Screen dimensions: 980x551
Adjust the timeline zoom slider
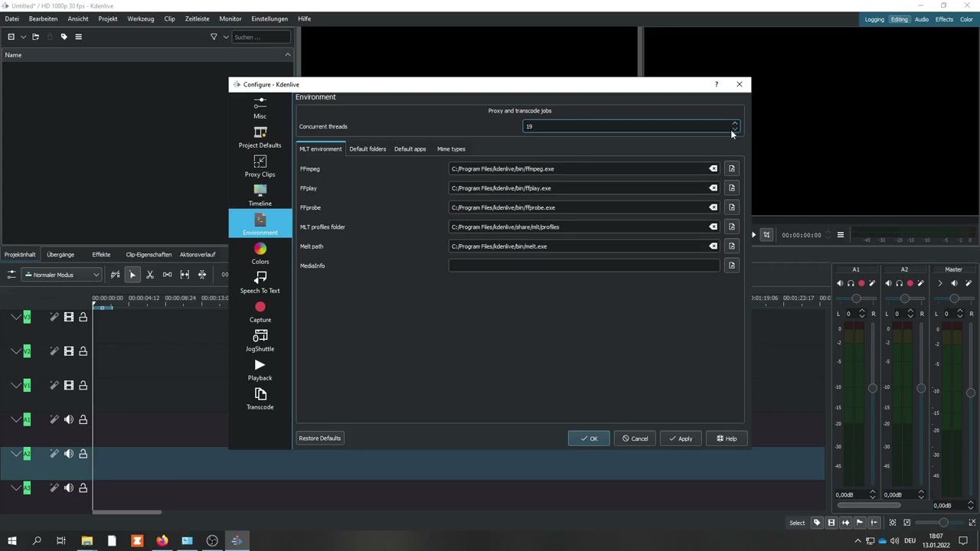(943, 523)
